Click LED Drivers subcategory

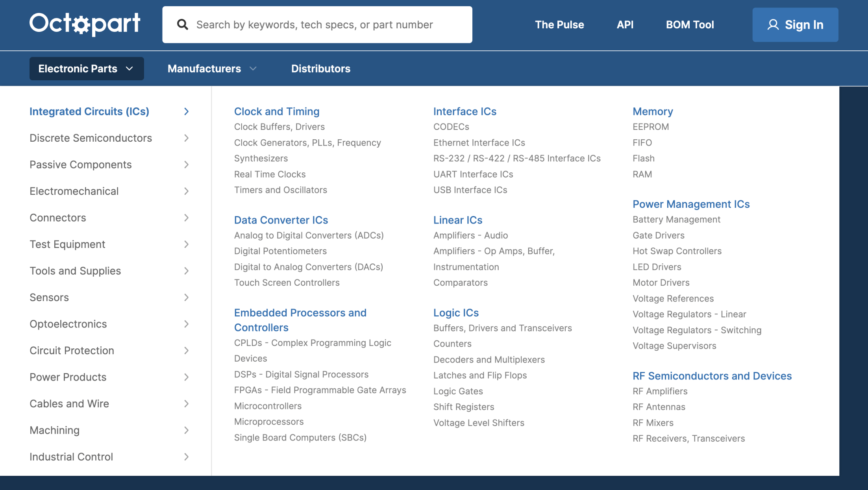click(657, 267)
